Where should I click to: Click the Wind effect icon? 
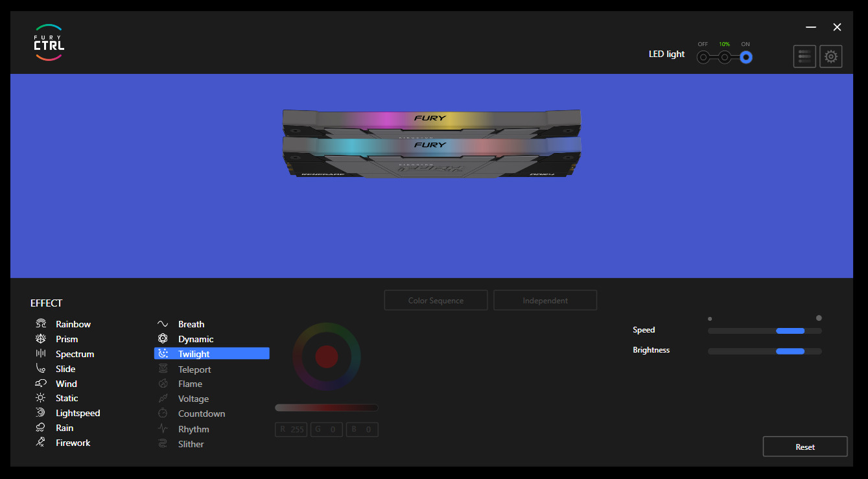tap(41, 383)
